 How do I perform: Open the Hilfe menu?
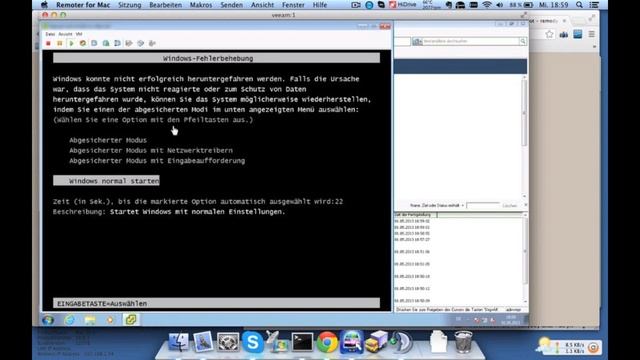tap(320, 5)
